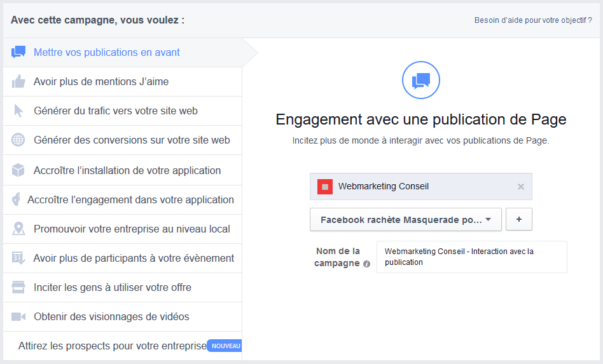Click the calendar icon for event participants
The image size is (603, 364).
[x=18, y=258]
